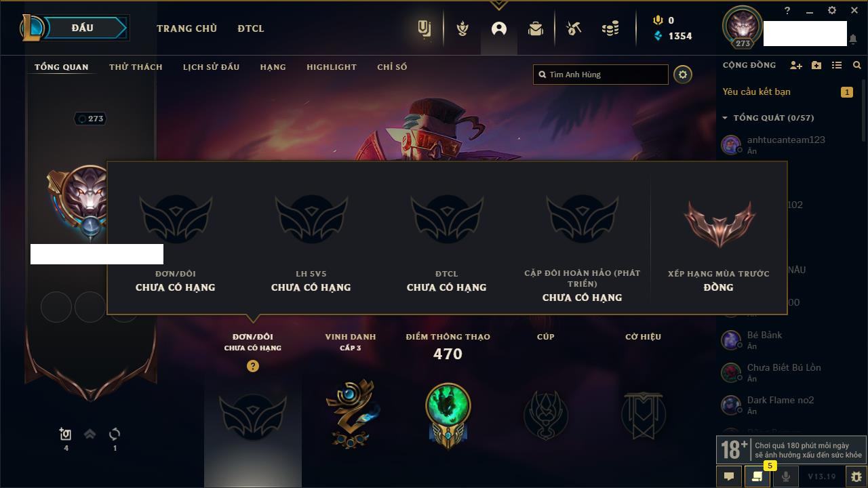Click the Tìm Anh Hùng search field
The image size is (868, 488).
coord(601,75)
